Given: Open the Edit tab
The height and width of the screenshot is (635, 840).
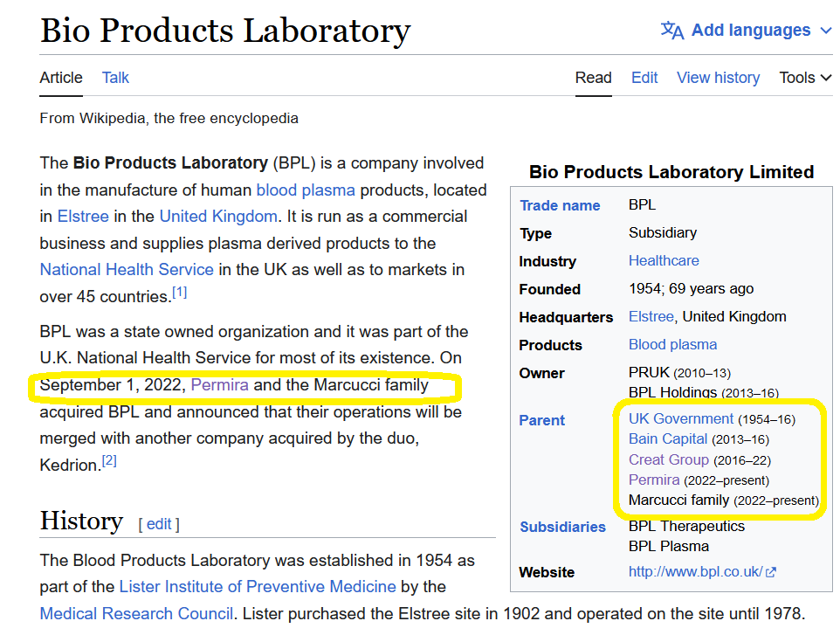Looking at the screenshot, I should tap(644, 78).
